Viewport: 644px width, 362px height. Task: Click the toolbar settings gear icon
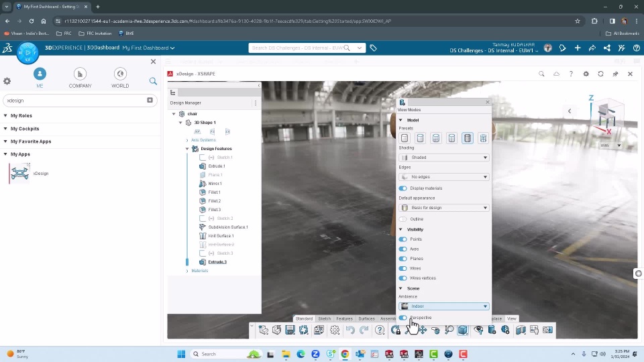click(x=335, y=330)
